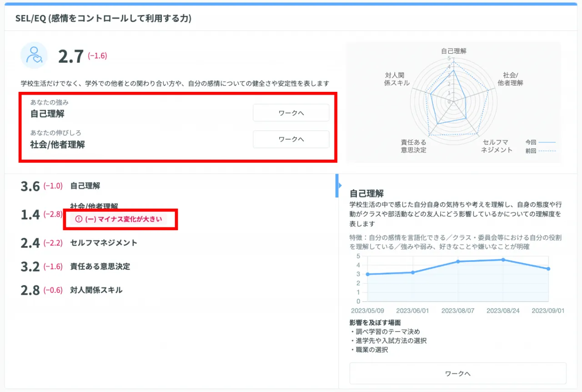Click the (−1.6) change next to 2.7
Image resolution: width=582 pixels, height=392 pixels.
[x=97, y=56]
